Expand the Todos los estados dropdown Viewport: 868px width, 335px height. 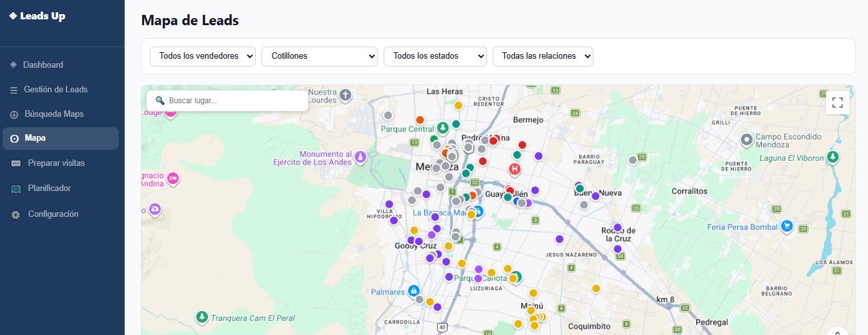pyautogui.click(x=435, y=56)
